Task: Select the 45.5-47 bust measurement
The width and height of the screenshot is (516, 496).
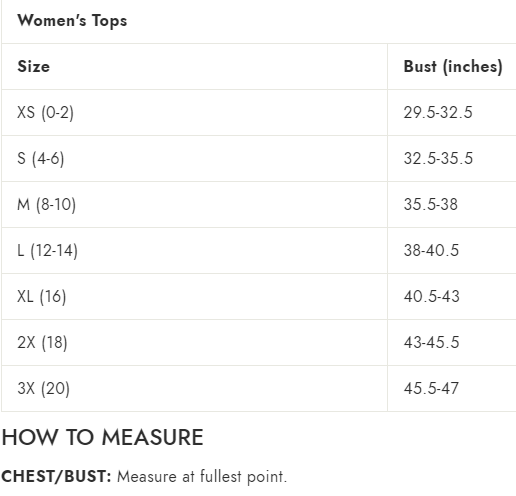Action: pyautogui.click(x=431, y=388)
